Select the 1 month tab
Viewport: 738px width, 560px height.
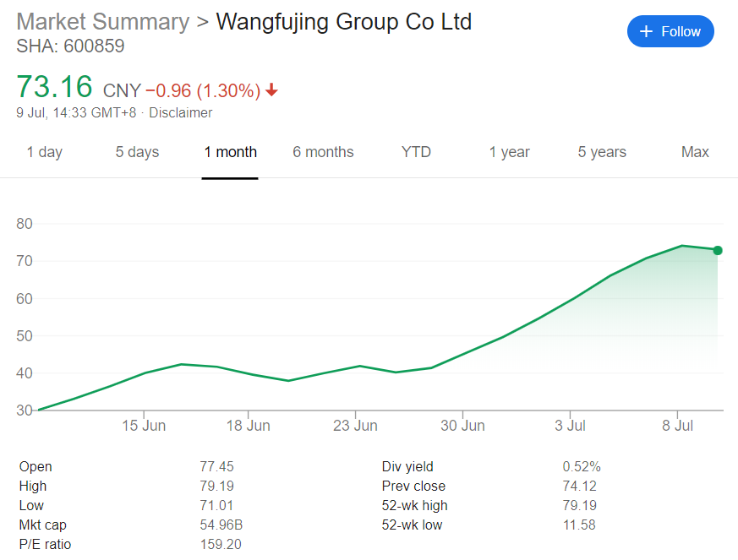click(230, 152)
